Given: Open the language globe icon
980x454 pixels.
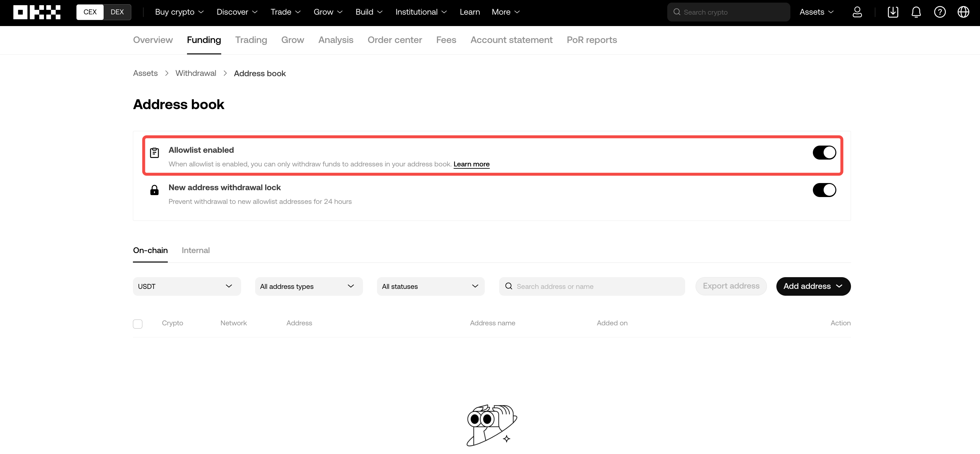Looking at the screenshot, I should pyautogui.click(x=963, y=12).
